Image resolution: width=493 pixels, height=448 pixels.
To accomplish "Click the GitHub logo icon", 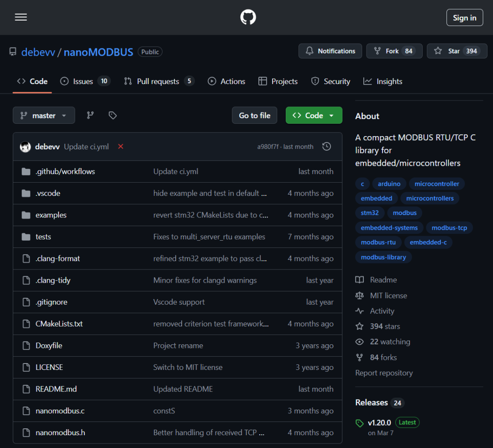I will 248,17.
